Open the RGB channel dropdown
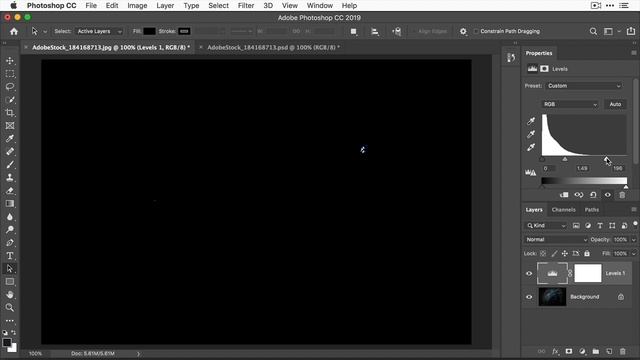This screenshot has width=640, height=360. [x=570, y=104]
